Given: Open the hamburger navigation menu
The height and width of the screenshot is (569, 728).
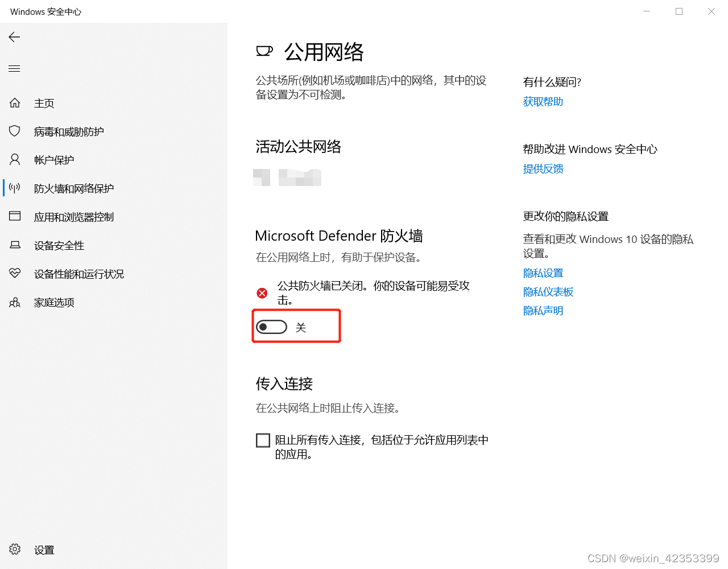Looking at the screenshot, I should (x=14, y=69).
